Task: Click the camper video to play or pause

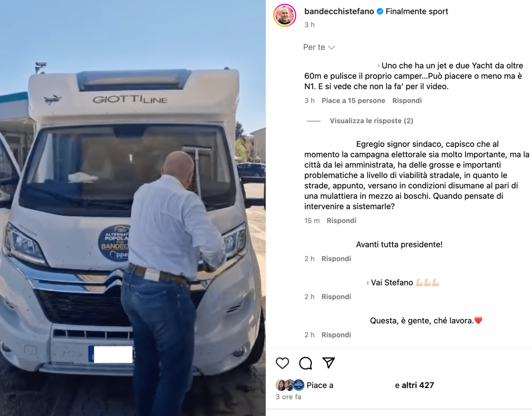Action: tap(133, 208)
